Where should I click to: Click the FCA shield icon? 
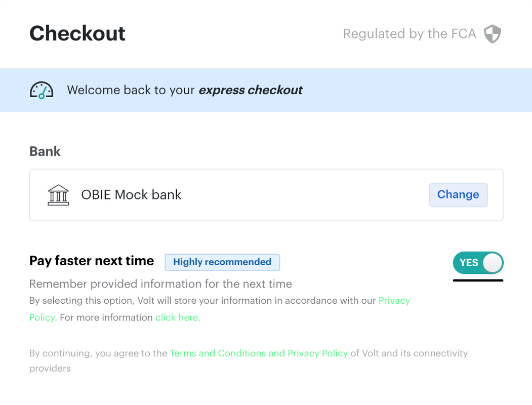coord(493,33)
